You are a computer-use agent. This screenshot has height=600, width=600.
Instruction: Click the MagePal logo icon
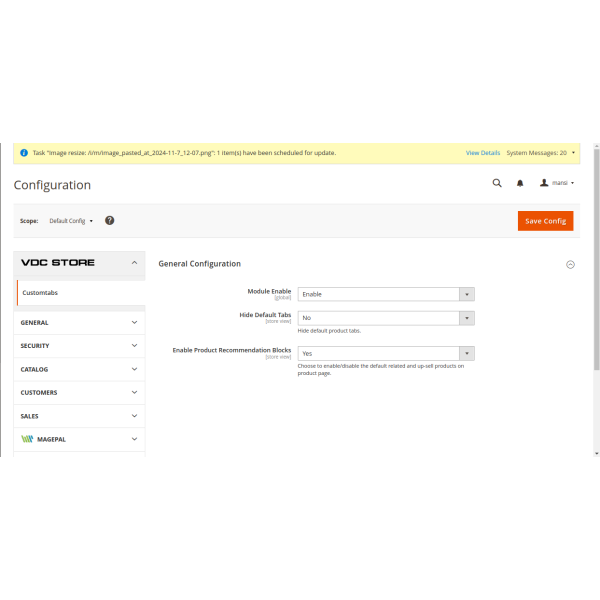[x=28, y=439]
